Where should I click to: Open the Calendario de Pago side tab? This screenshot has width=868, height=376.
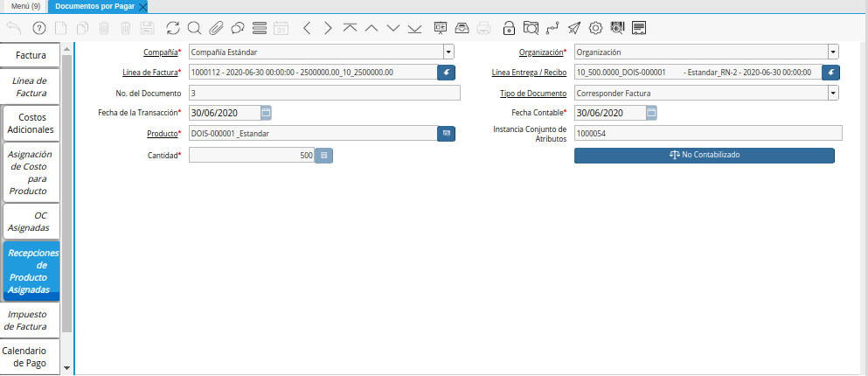[31, 357]
